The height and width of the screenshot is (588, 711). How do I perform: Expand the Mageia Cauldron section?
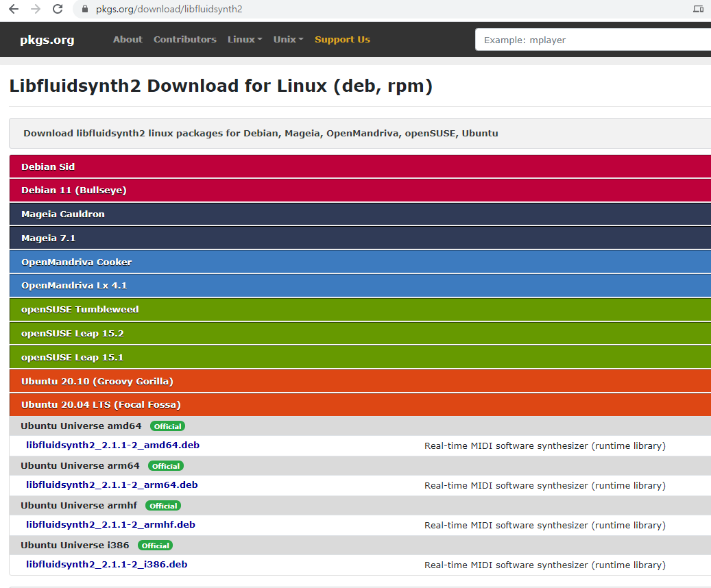360,214
